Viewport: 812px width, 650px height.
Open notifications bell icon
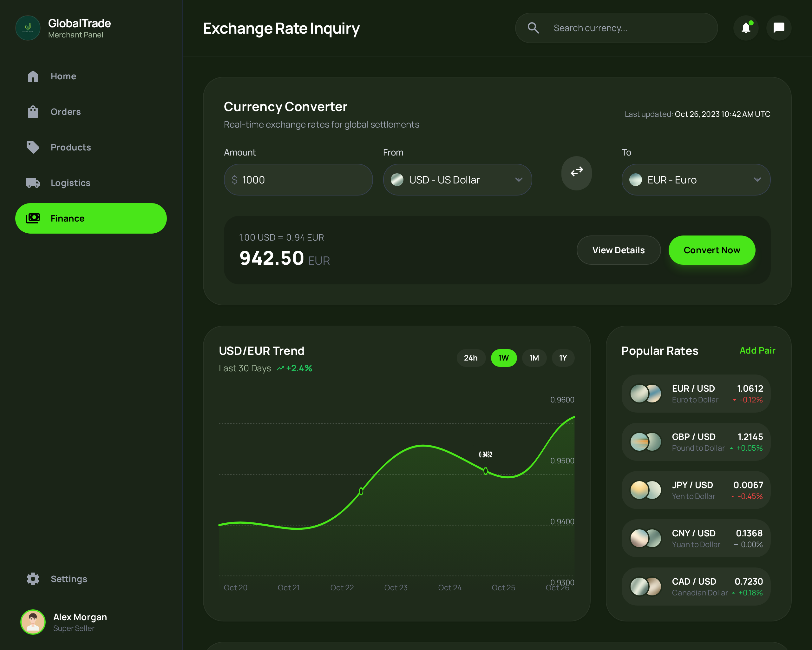pyautogui.click(x=746, y=28)
